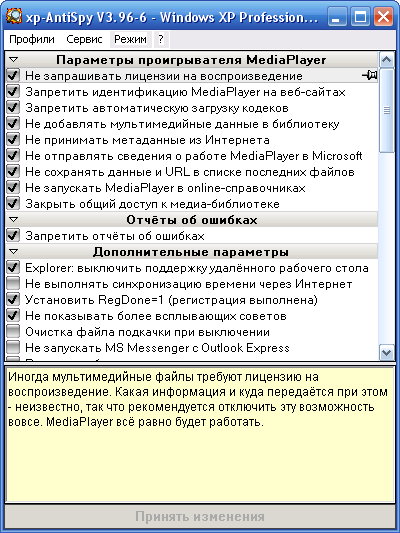Click the scrollbar up arrow
400x533 pixels.
387,60
